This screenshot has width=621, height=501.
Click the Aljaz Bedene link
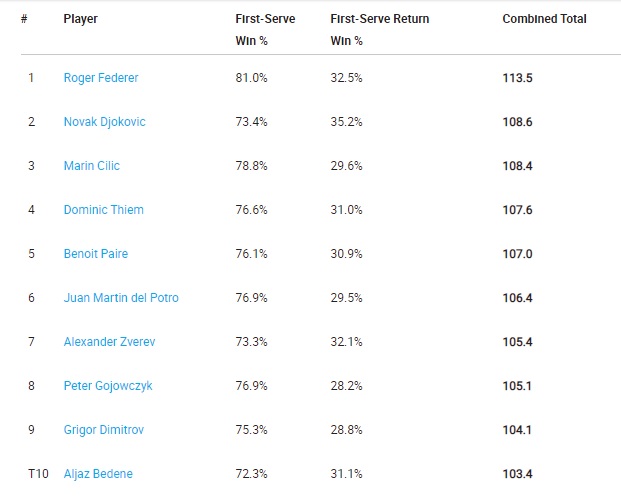98,474
